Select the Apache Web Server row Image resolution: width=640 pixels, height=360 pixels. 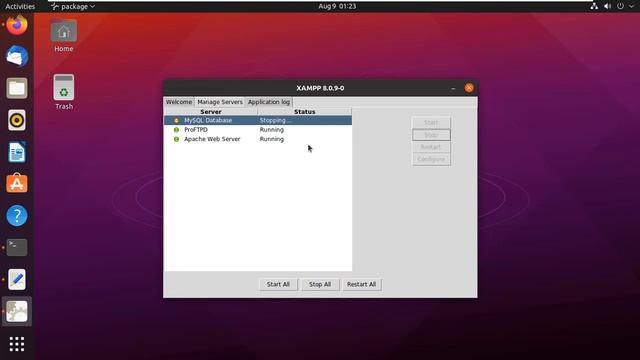point(258,139)
